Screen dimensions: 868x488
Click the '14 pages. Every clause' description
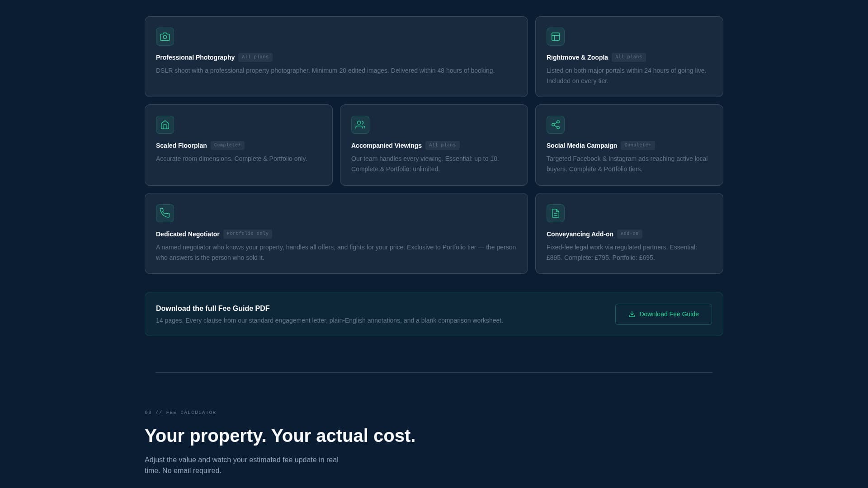[x=330, y=320]
